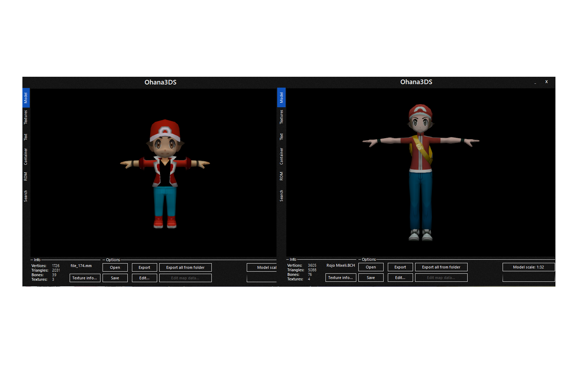The width and height of the screenshot is (588, 368).
Task: Click Save button in the file_174.mm window
Action: pos(115,278)
